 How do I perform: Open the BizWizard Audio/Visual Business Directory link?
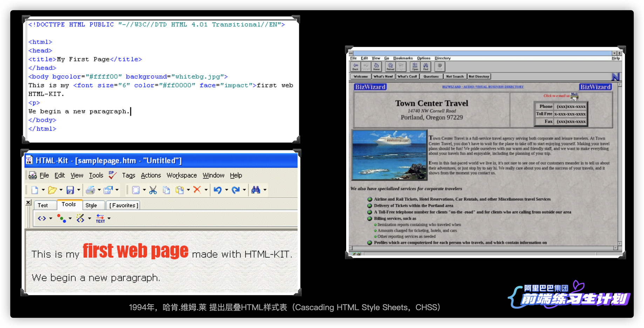pos(483,87)
